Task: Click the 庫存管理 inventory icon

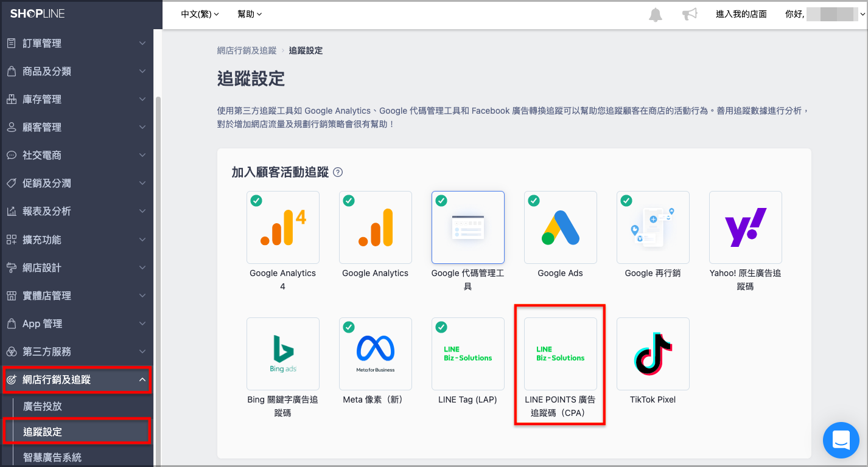Action: click(11, 99)
